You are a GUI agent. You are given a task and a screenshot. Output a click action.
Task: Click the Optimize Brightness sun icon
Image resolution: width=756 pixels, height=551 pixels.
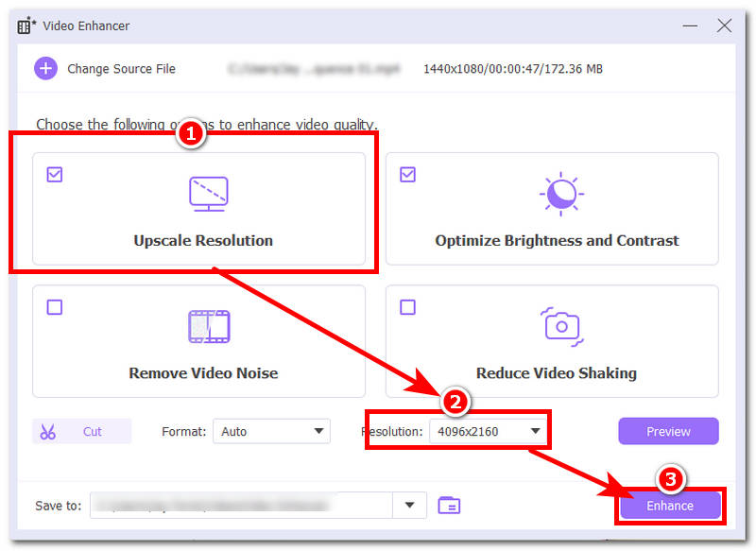tap(561, 194)
